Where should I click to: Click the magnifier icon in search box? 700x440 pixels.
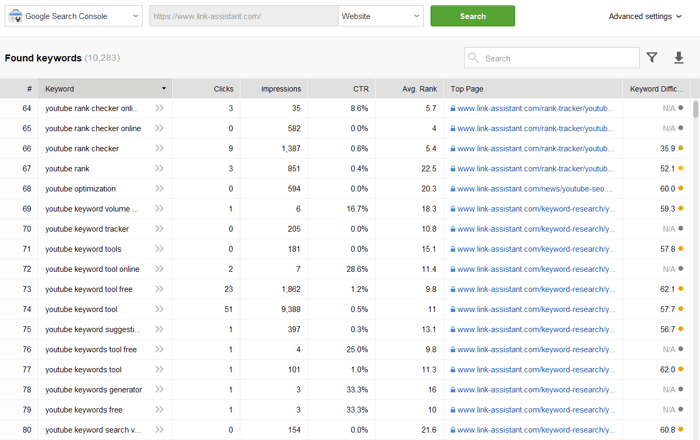473,58
